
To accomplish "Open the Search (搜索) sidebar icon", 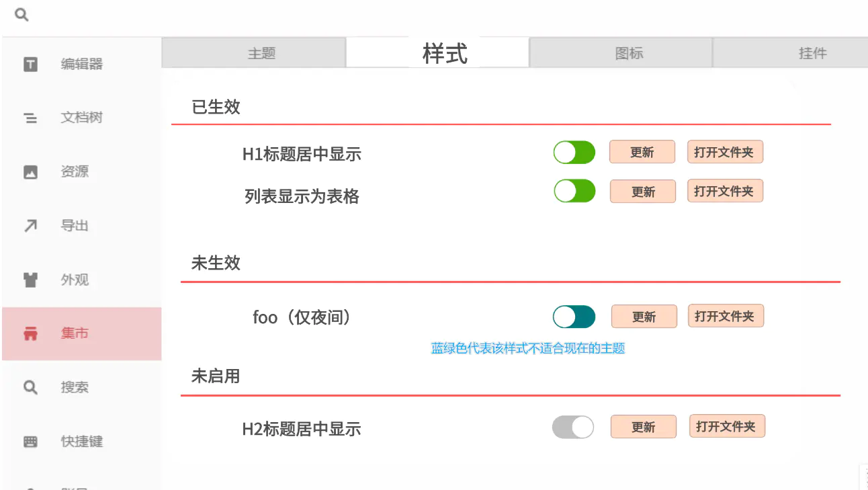I will [30, 388].
